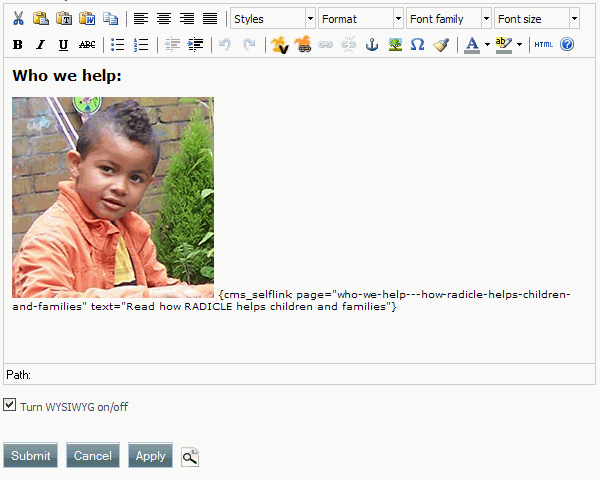
Task: Open the Font size dropdown
Action: click(x=573, y=19)
